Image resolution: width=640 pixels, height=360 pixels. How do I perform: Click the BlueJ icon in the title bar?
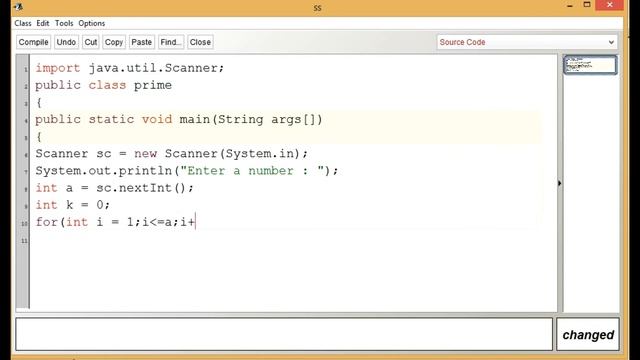(x=18, y=7)
